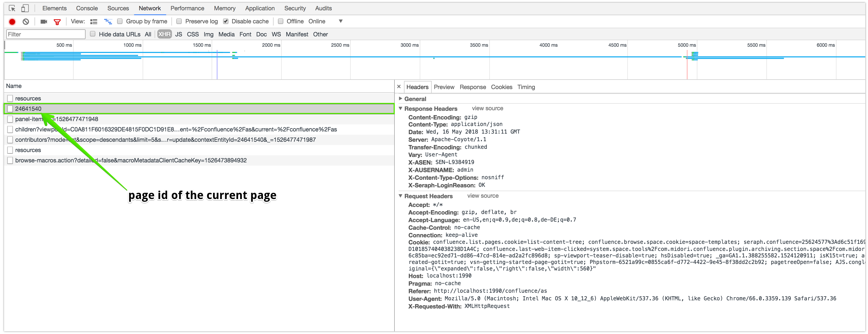Image resolution: width=868 pixels, height=334 pixels.
Task: Expand the General headers section
Action: [x=401, y=99]
